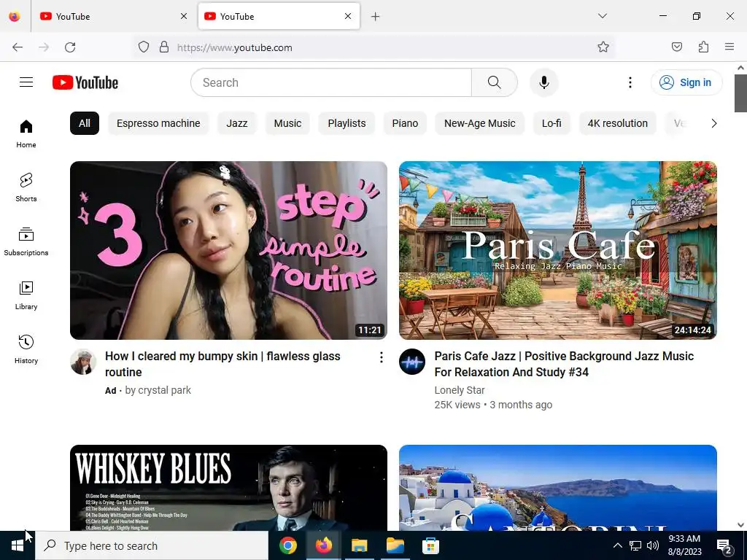This screenshot has height=560, width=747.
Task: Open Library in the sidebar
Action: 26,296
